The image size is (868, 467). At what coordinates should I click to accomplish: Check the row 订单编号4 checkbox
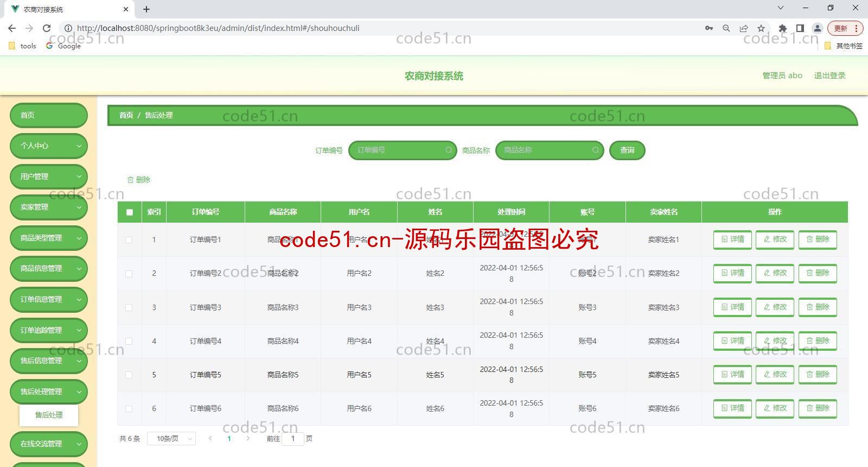point(129,341)
